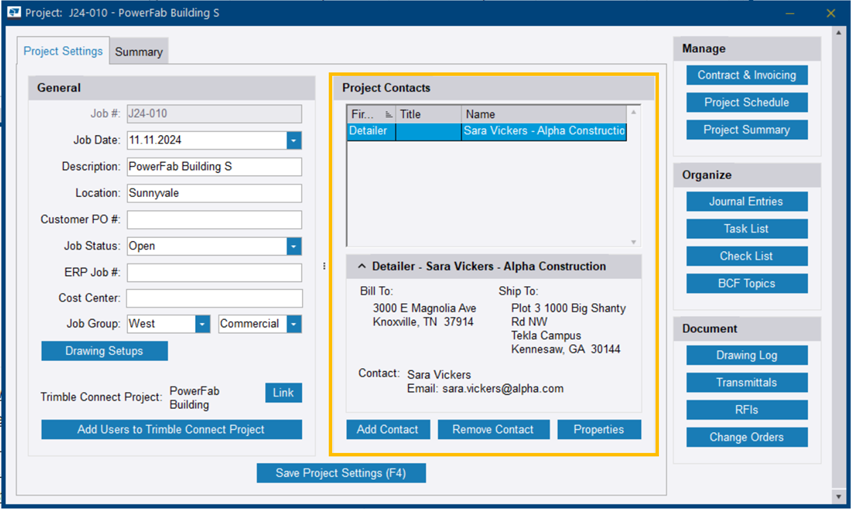Switch to the Summary tab

(139, 52)
